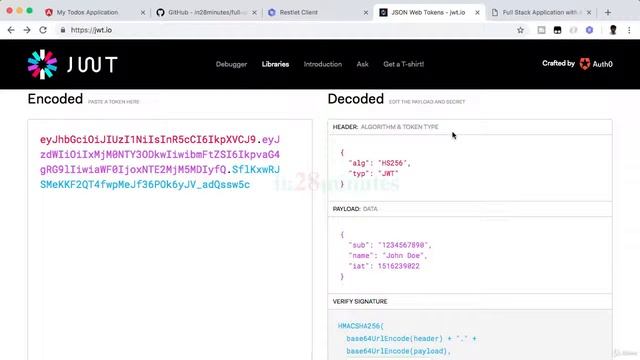Click the Decoded heading
The height and width of the screenshot is (360, 640).
(356, 99)
